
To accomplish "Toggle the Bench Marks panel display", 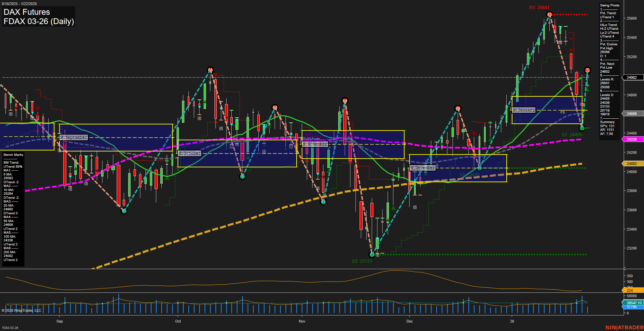I will click(13, 155).
